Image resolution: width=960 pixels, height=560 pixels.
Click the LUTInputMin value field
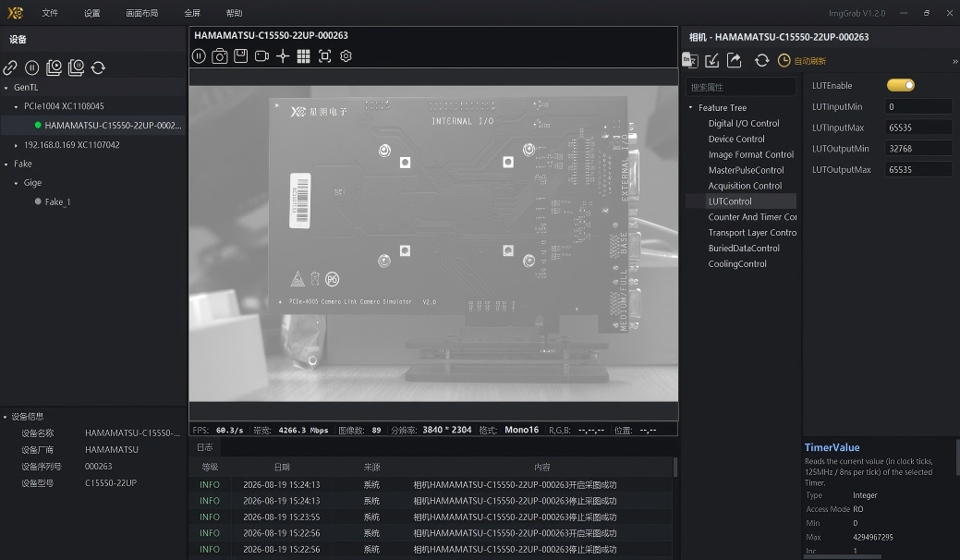point(918,106)
